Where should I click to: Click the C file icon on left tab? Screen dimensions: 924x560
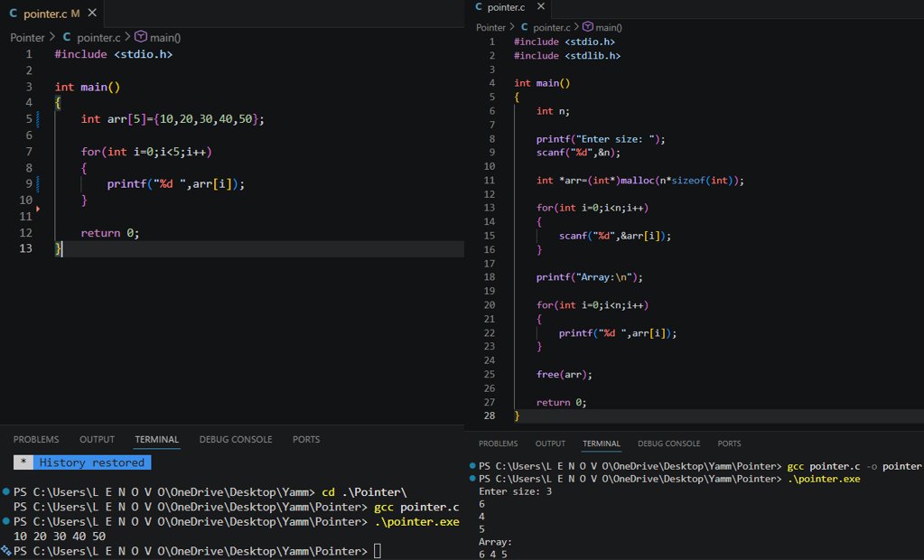click(x=13, y=13)
